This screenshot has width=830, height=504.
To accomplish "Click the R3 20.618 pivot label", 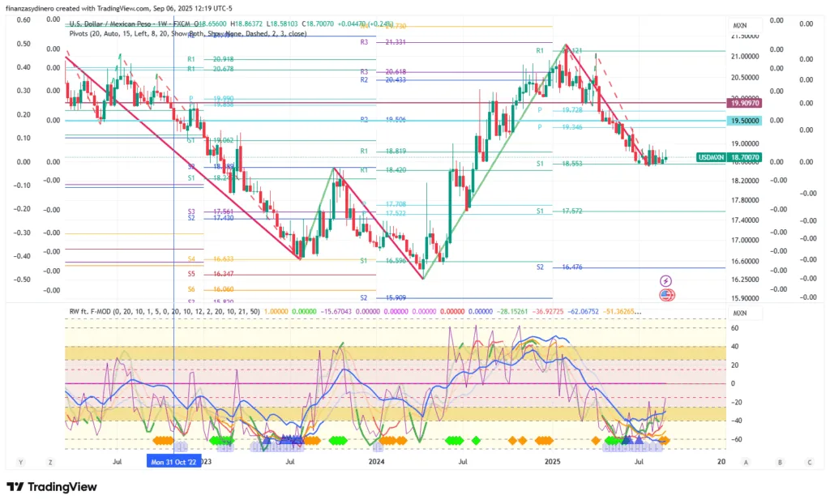I will [383, 71].
